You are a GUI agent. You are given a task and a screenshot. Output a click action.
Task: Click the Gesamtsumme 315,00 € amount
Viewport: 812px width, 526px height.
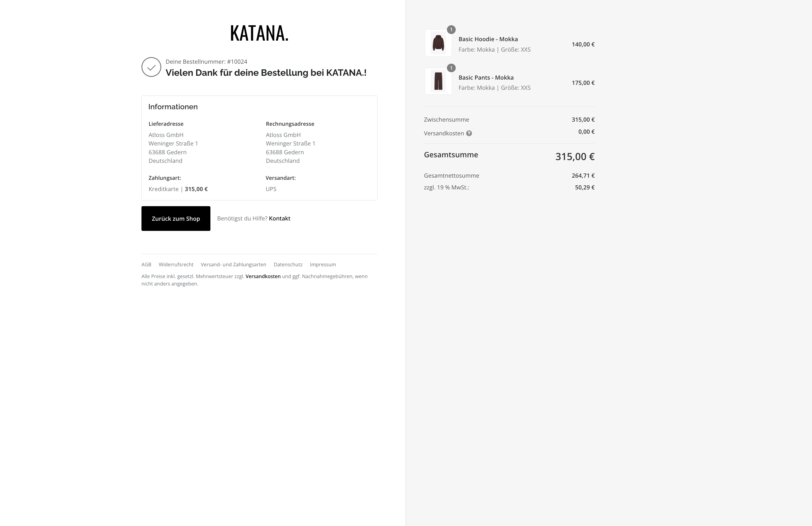[x=575, y=156]
